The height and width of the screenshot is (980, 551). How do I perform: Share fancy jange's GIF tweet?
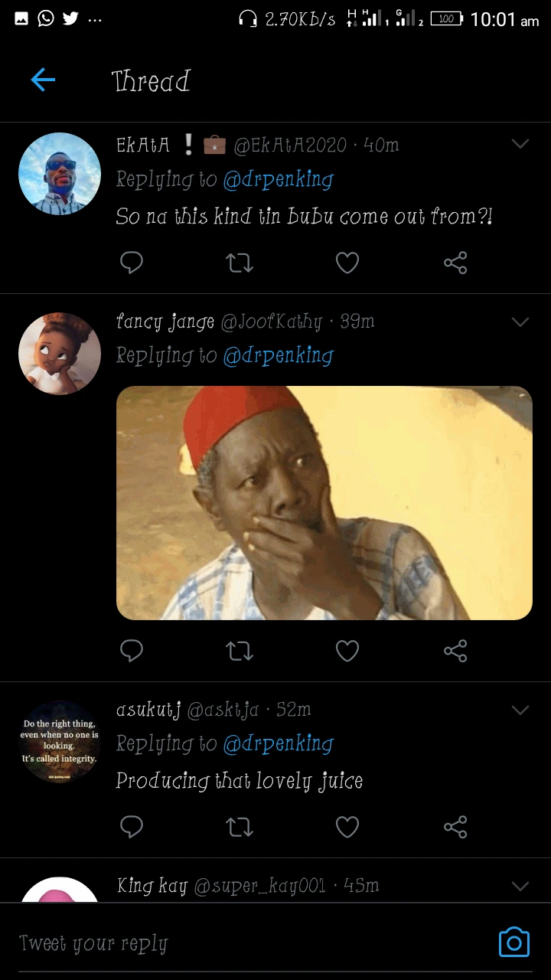(x=455, y=651)
